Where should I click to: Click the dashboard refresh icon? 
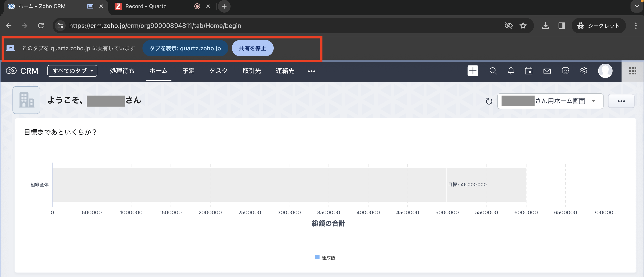pos(489,101)
